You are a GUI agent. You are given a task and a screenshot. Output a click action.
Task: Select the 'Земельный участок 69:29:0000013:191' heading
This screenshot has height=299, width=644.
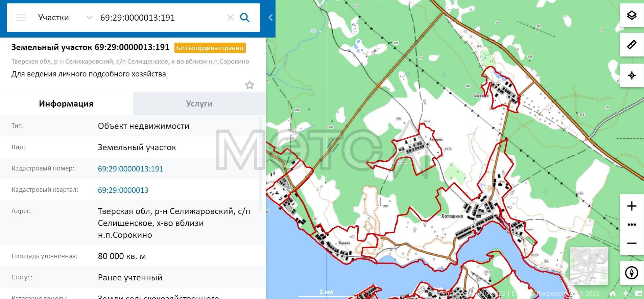click(x=90, y=47)
